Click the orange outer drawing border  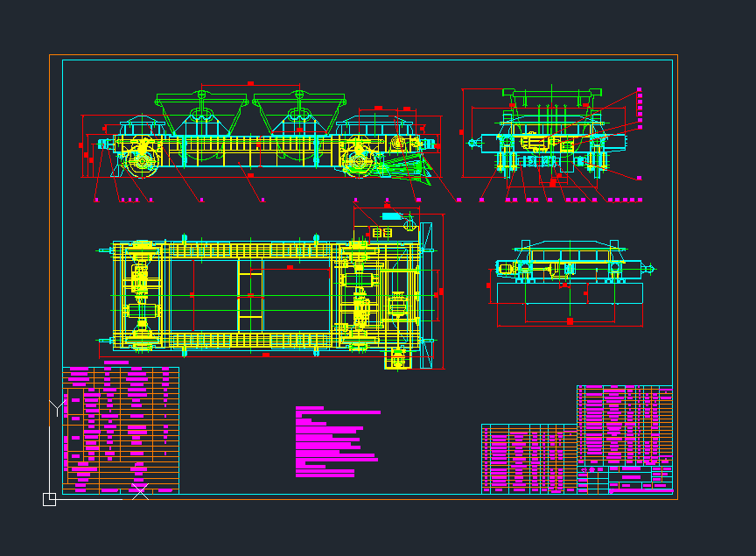(363, 56)
